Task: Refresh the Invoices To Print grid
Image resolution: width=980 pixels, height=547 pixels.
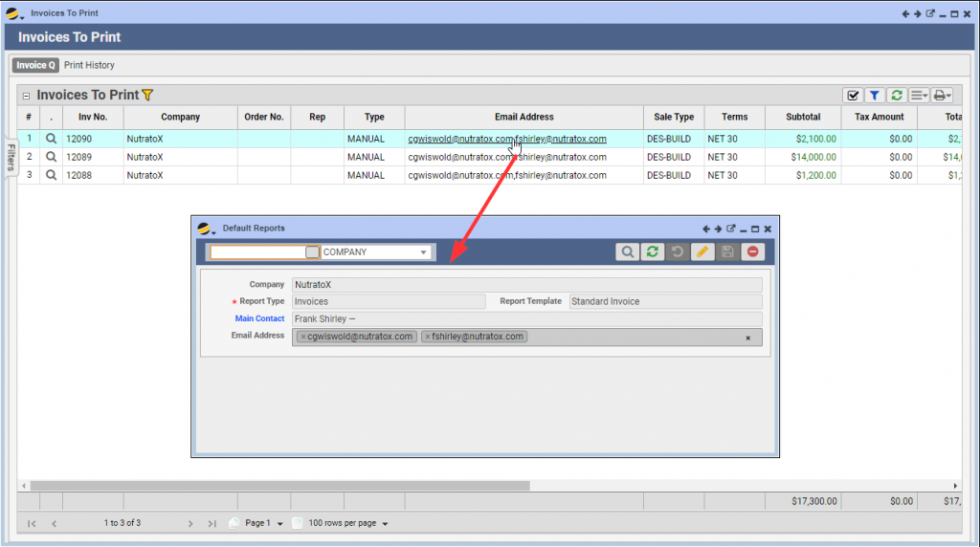Action: (897, 96)
